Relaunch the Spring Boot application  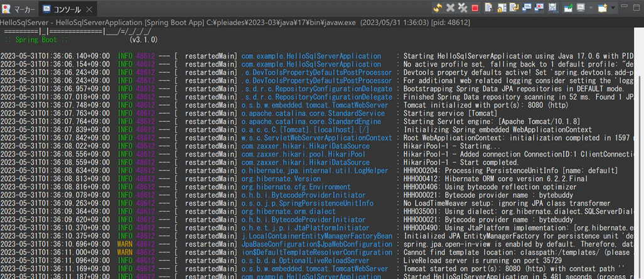tap(438, 8)
